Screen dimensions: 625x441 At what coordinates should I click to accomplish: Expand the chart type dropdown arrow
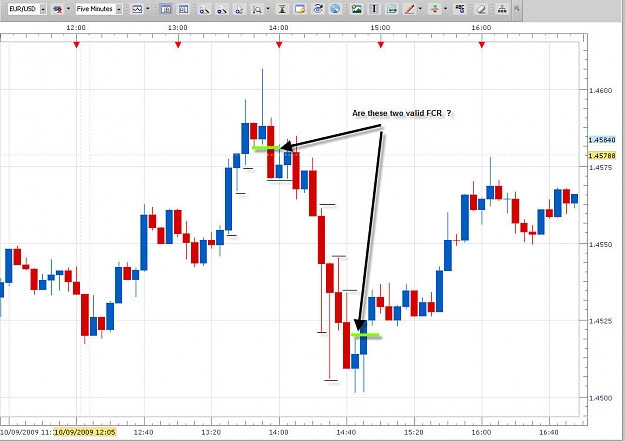[x=147, y=9]
